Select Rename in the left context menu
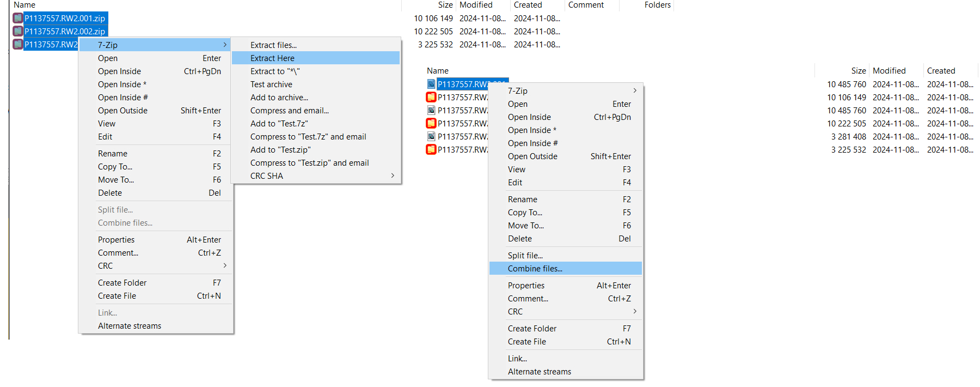The image size is (980, 387). (x=156, y=153)
